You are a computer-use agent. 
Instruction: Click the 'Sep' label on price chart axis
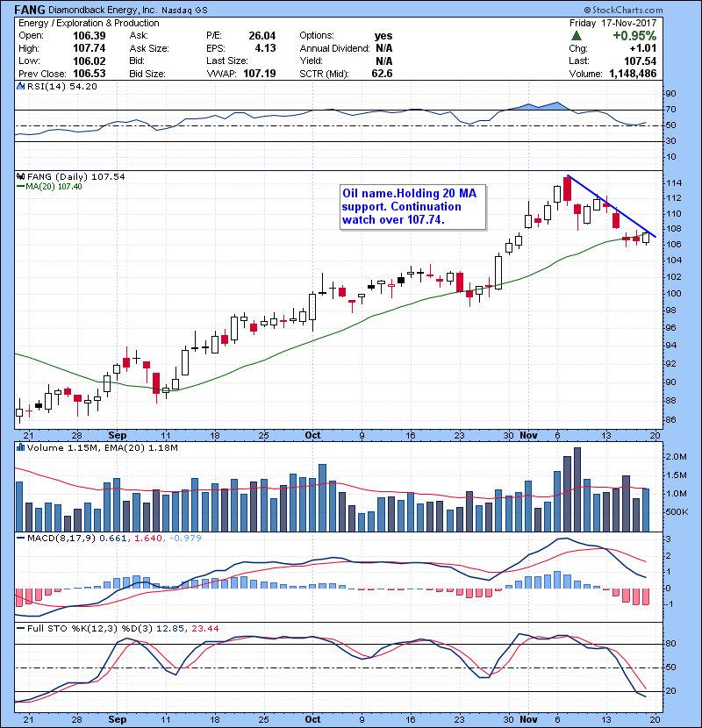point(117,436)
